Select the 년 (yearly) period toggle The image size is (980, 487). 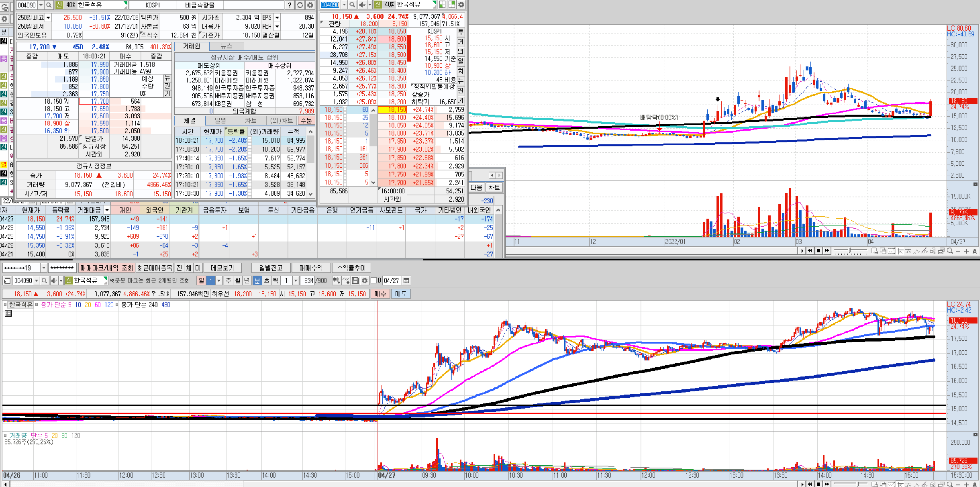point(247,281)
